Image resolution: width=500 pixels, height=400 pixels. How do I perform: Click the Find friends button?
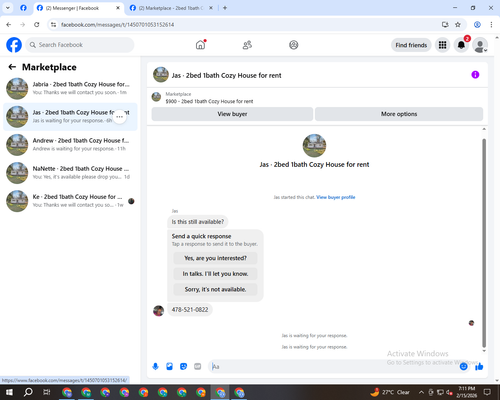coord(411,45)
